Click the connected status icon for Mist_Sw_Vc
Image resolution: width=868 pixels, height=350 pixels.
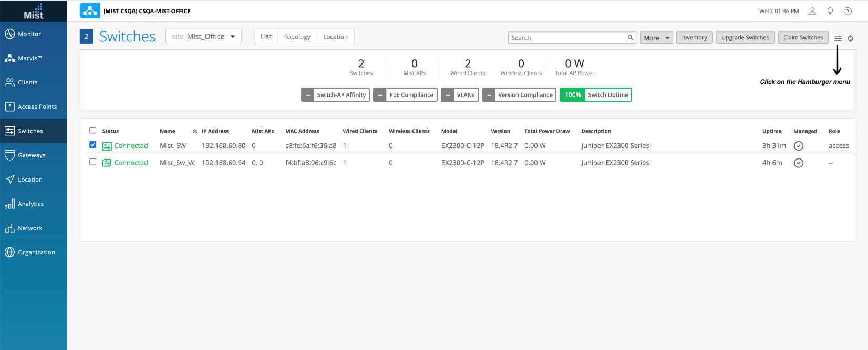tap(107, 163)
